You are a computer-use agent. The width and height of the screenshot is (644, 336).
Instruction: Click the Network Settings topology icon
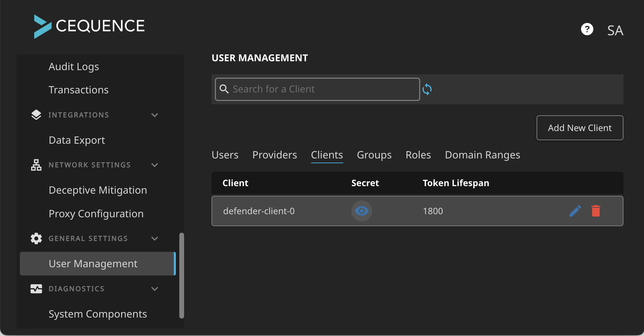(36, 165)
